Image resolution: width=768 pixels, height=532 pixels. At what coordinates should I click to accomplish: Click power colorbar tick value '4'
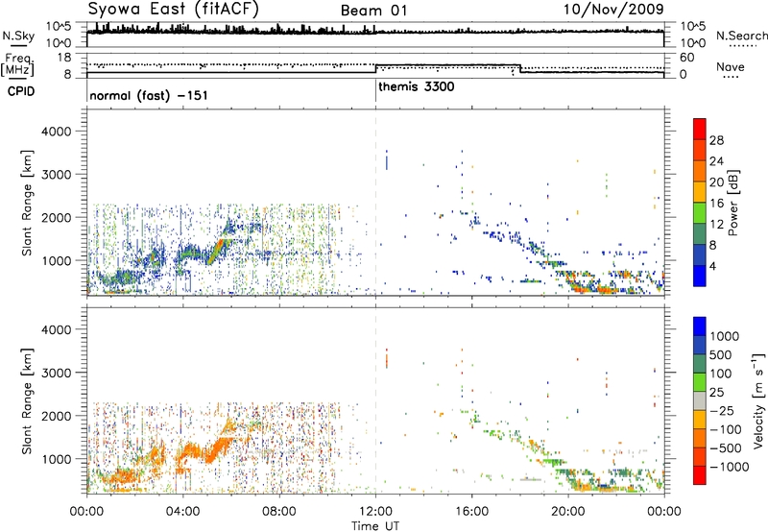pyautogui.click(x=713, y=266)
